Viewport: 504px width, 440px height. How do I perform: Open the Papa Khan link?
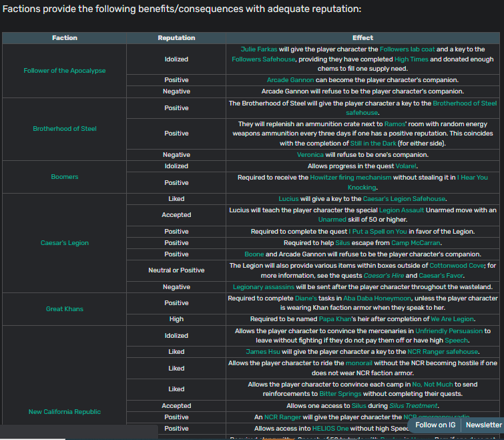point(334,319)
